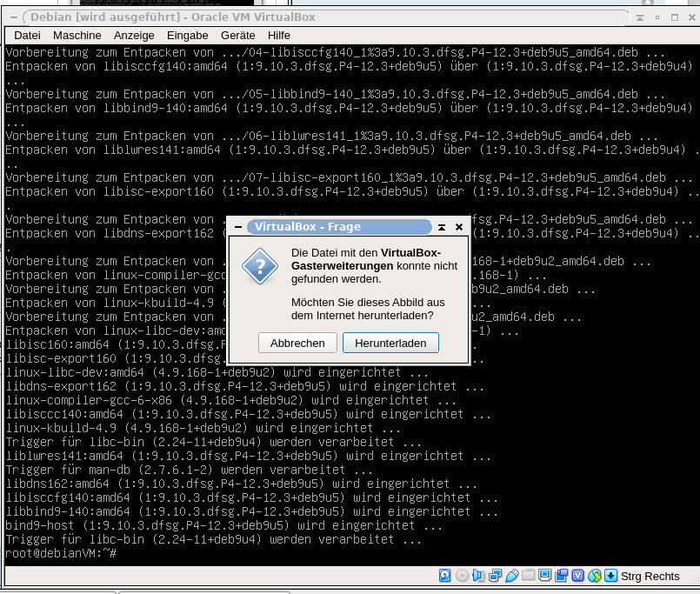The width and height of the screenshot is (700, 594).
Task: Close the VirtualBox - Frage dialog
Action: [x=459, y=227]
